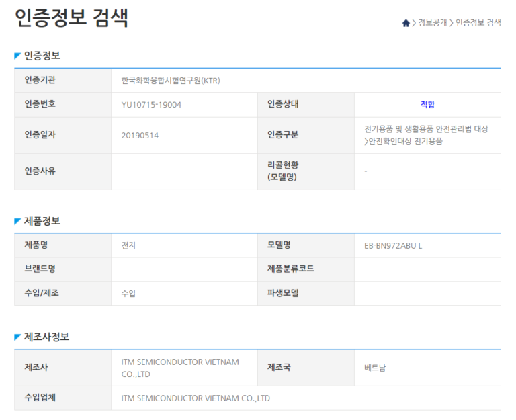Select the product name 전지
This screenshot has width=516, height=420.
tap(128, 245)
